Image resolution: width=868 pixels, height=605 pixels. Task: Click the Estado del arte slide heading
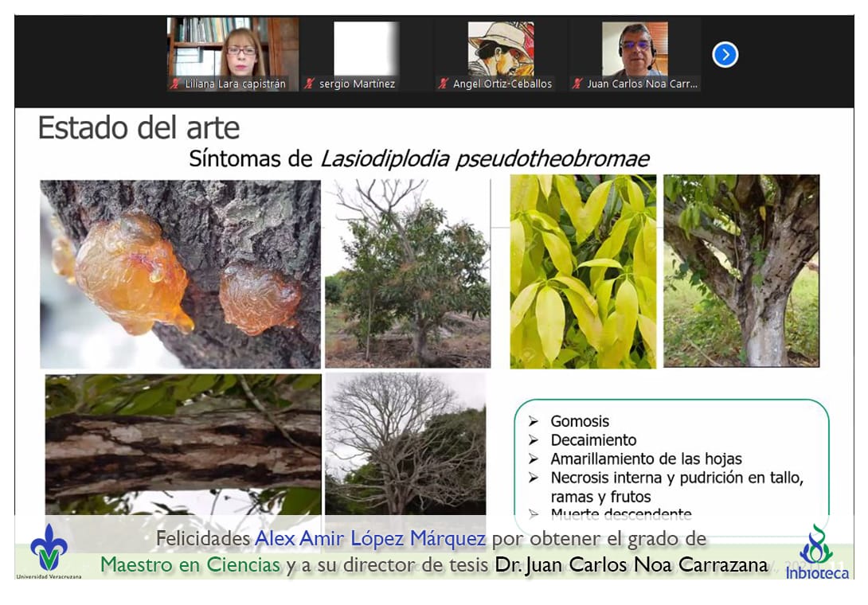click(x=139, y=128)
